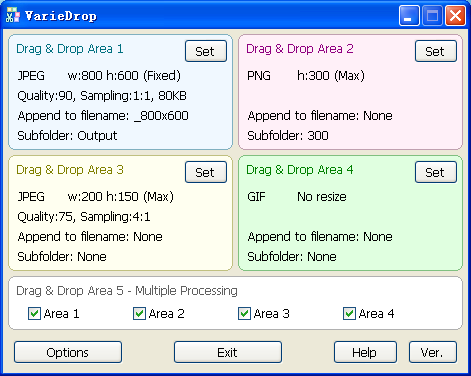Click the Drag & Drop Area 3 heading

70,170
